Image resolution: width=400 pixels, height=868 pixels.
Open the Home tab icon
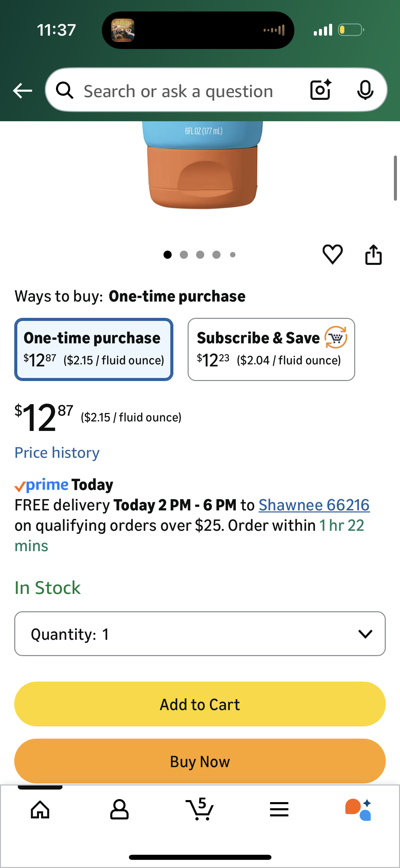click(x=40, y=810)
